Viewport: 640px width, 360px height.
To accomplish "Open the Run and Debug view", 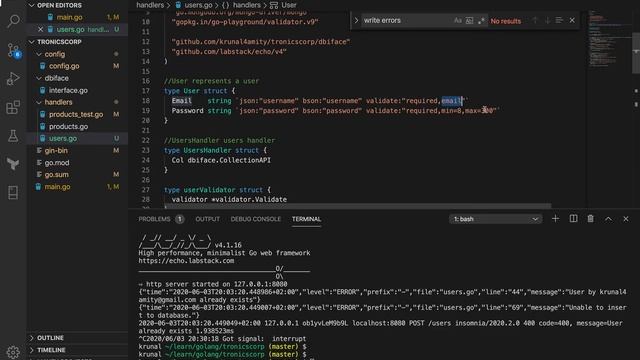I will (x=13, y=79).
